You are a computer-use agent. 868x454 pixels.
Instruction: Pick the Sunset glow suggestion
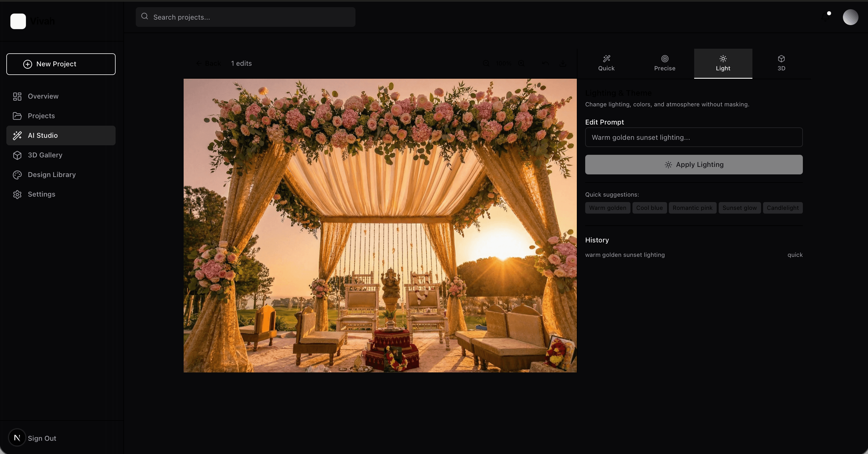click(x=739, y=208)
